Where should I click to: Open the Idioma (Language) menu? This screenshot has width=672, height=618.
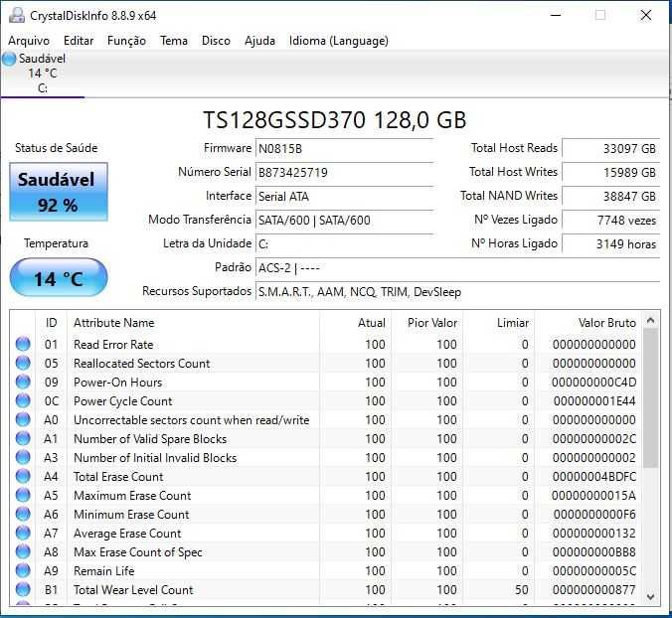pyautogui.click(x=339, y=41)
